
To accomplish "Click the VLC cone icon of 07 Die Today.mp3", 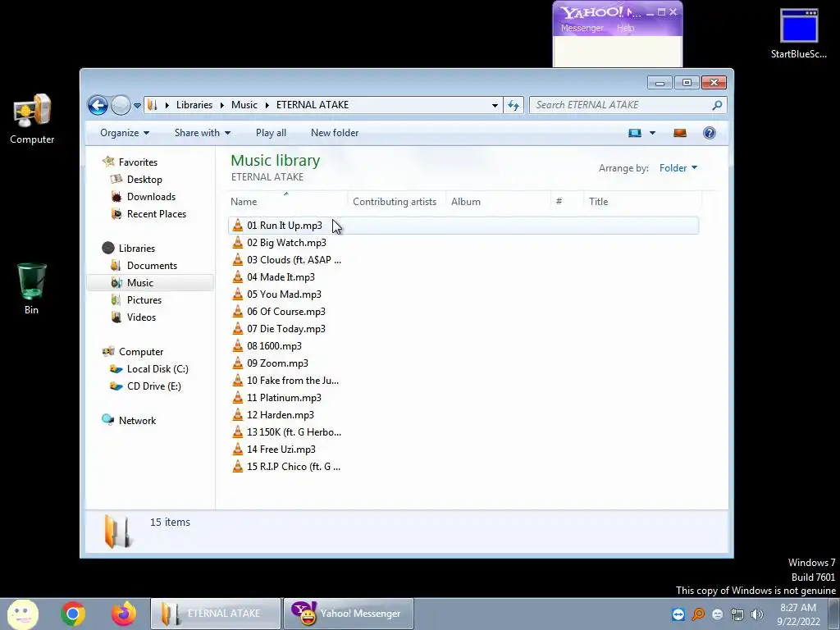I will [x=238, y=328].
